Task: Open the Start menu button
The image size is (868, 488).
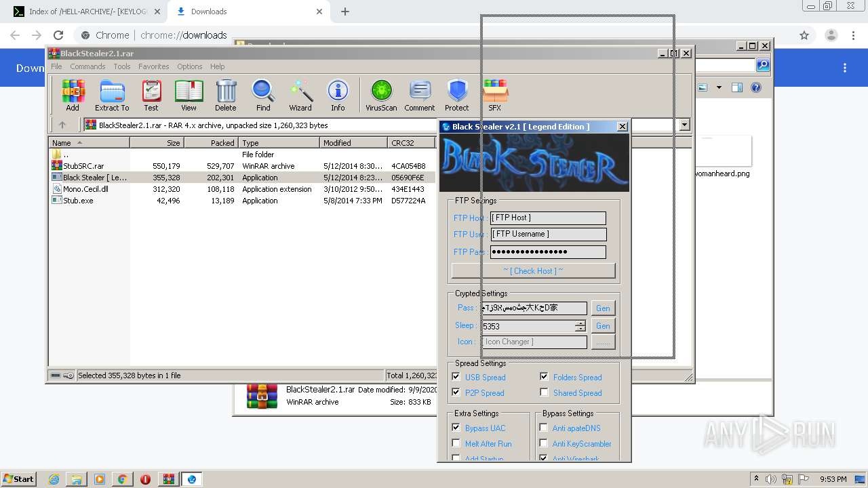Action: 19,479
